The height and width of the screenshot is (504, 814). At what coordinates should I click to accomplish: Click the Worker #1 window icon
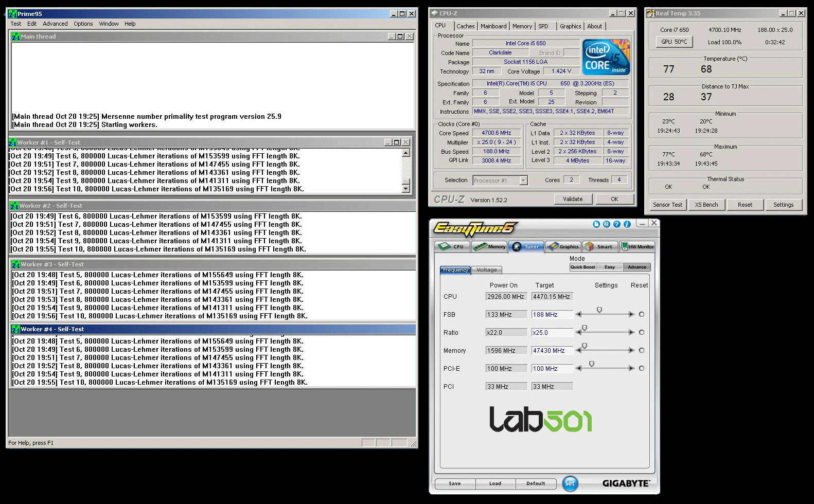point(13,142)
